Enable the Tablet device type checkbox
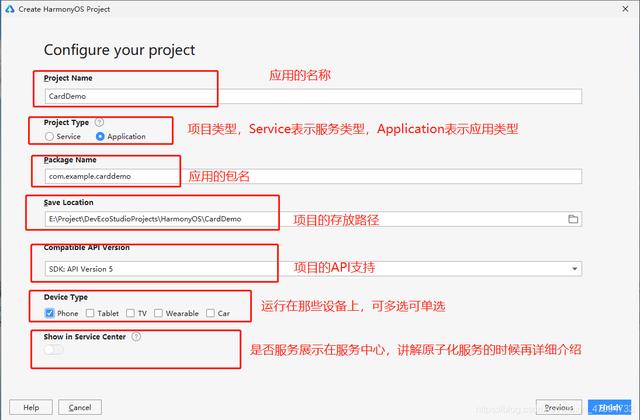This screenshot has height=420, width=640. (x=90, y=313)
